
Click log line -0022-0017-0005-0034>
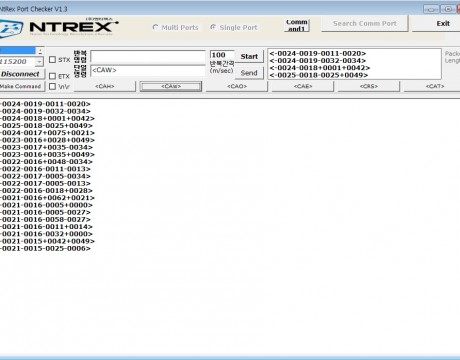click(45, 176)
